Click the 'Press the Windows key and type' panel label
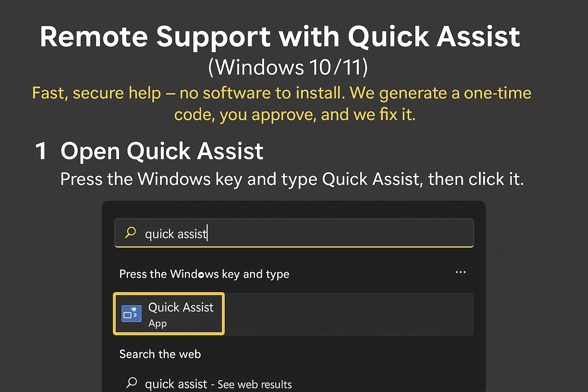The image size is (588, 392). pos(204,274)
